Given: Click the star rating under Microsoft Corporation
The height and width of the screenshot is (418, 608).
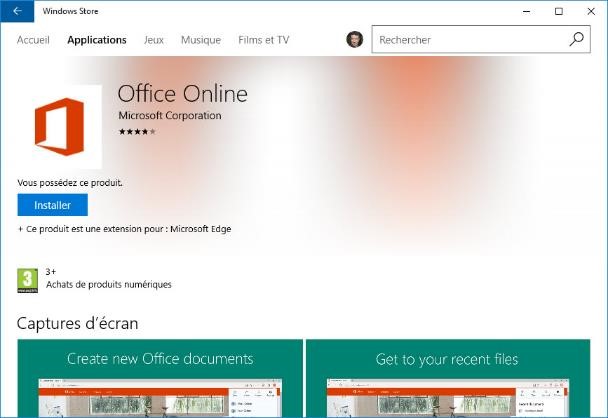Looking at the screenshot, I should click(137, 131).
